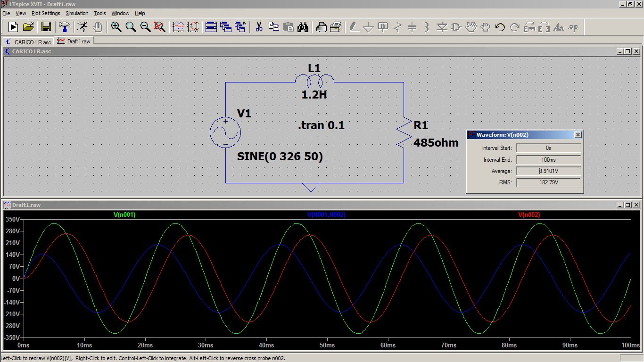Viewport: 644px width, 362px height.
Task: Open the Simulation menu
Action: [77, 13]
